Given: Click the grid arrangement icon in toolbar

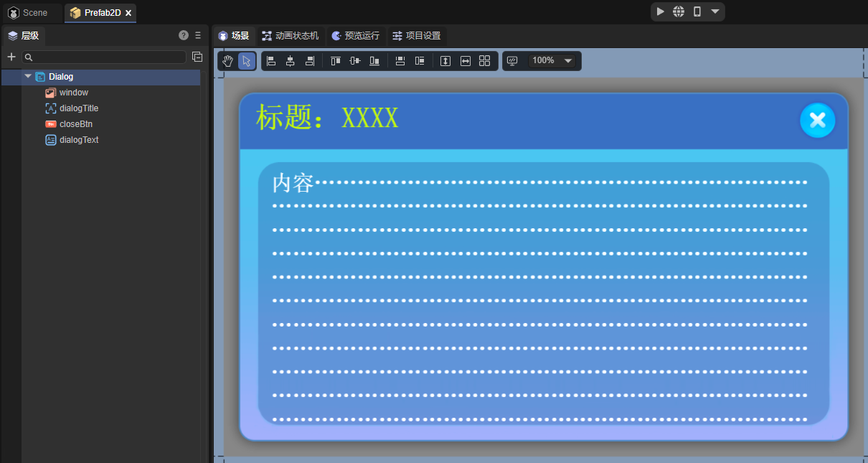Looking at the screenshot, I should (x=484, y=61).
